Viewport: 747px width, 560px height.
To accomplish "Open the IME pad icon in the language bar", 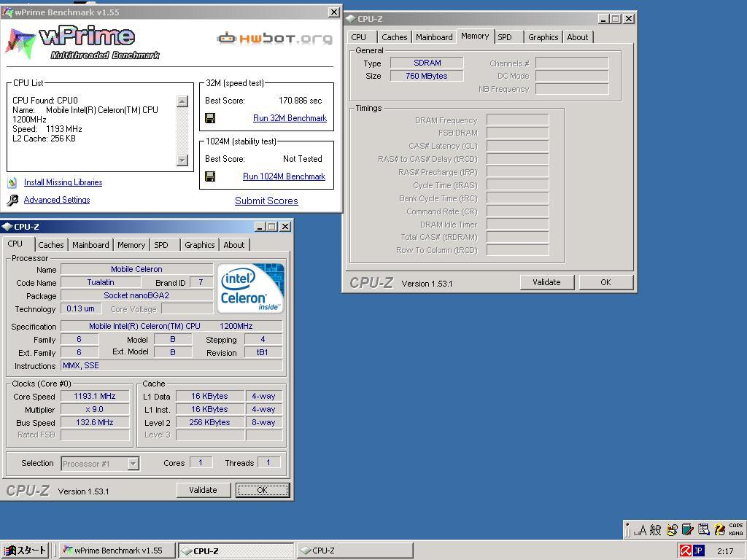I will (672, 529).
